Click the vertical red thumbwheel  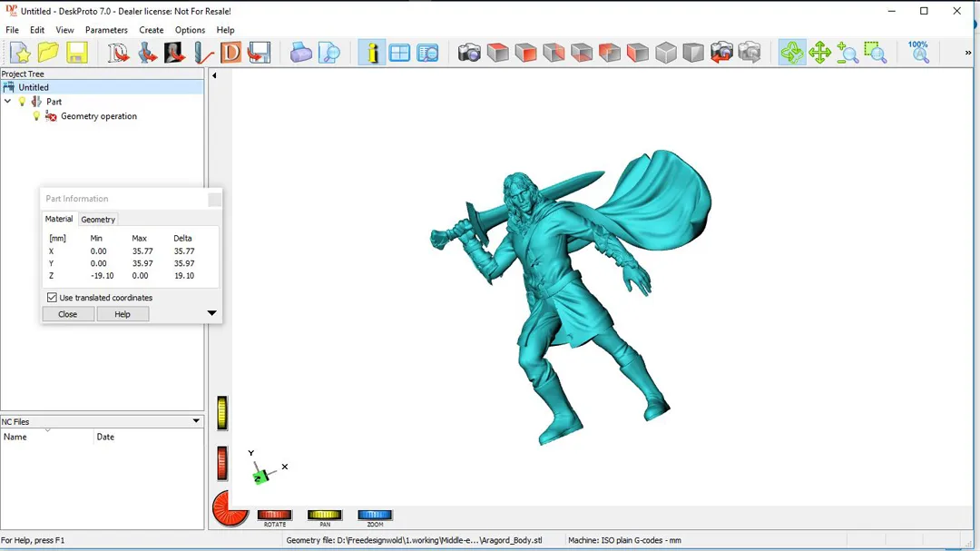pos(222,464)
